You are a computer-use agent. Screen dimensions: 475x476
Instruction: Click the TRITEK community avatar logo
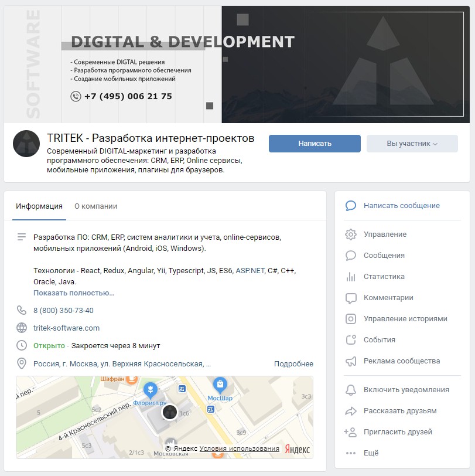click(26, 144)
